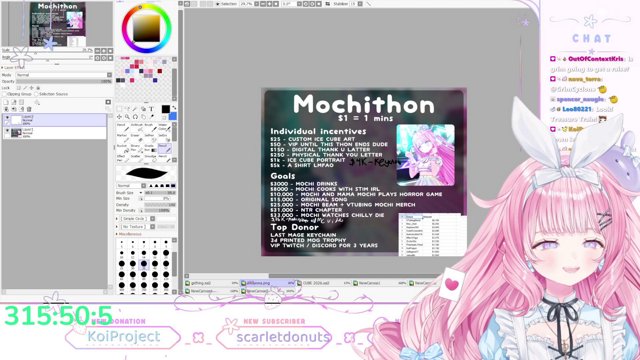The image size is (640, 360).
Task: Choose the SelPen selection pen
Action: tap(151, 139)
